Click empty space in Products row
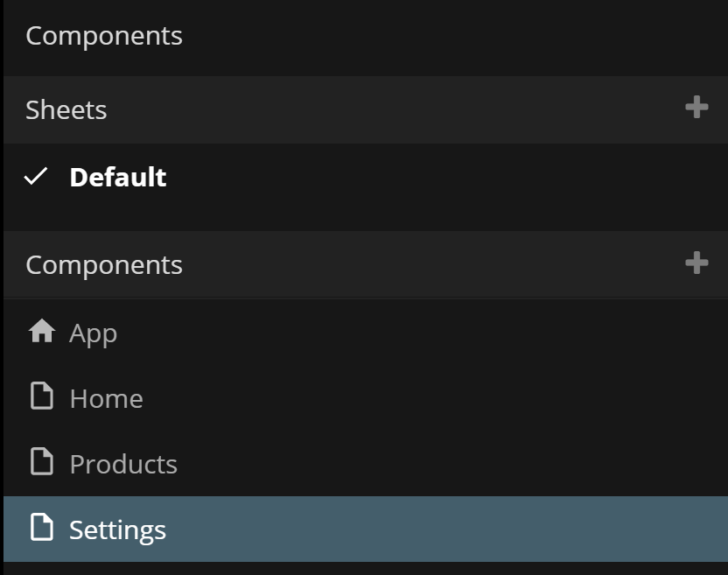Screen dimensions: 728x575 point(437,464)
